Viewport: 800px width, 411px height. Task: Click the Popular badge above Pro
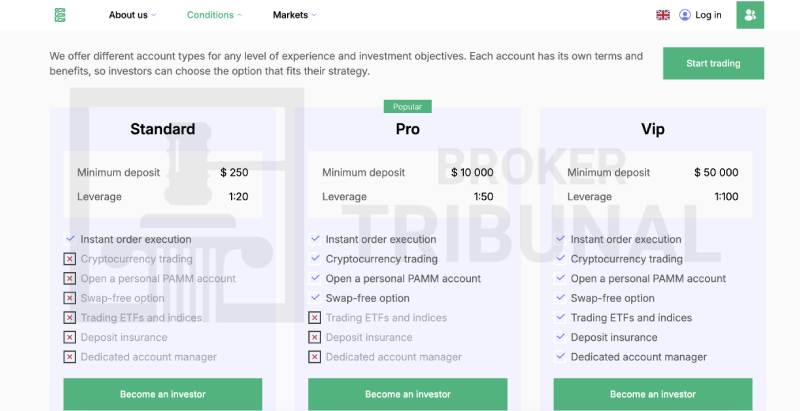[408, 106]
